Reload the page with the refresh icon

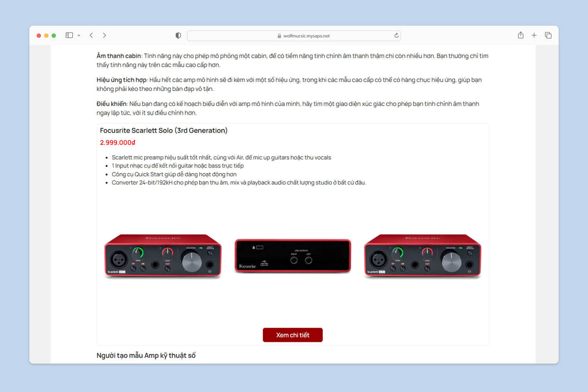coord(396,35)
